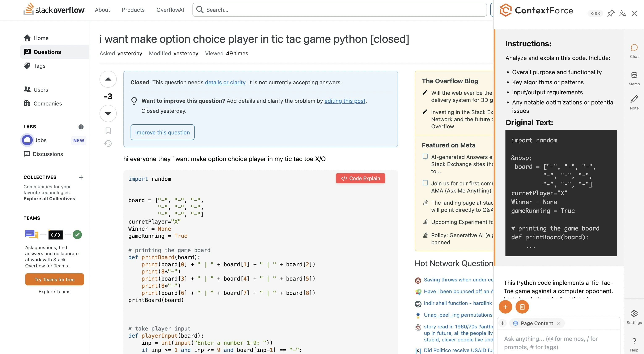Go to Tags in left navigation
This screenshot has width=644, height=354.
coord(39,66)
